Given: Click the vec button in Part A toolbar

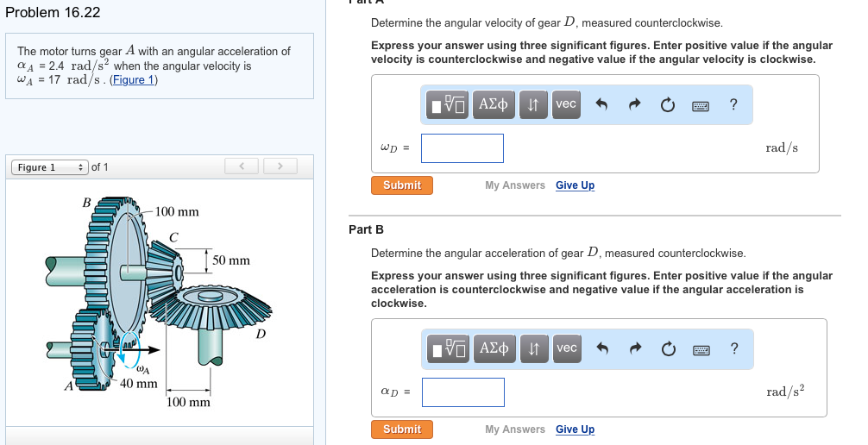Looking at the screenshot, I should click(566, 104).
